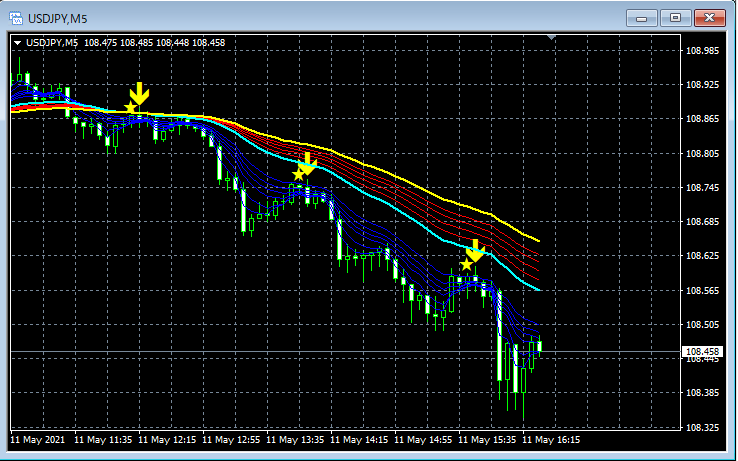
Task: Click the 11 May 16:15 time label
Action: pos(551,440)
